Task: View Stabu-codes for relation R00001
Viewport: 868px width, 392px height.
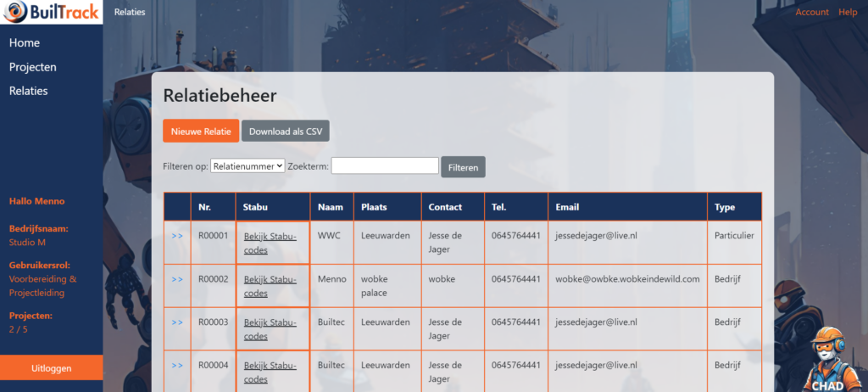Action: tap(270, 243)
